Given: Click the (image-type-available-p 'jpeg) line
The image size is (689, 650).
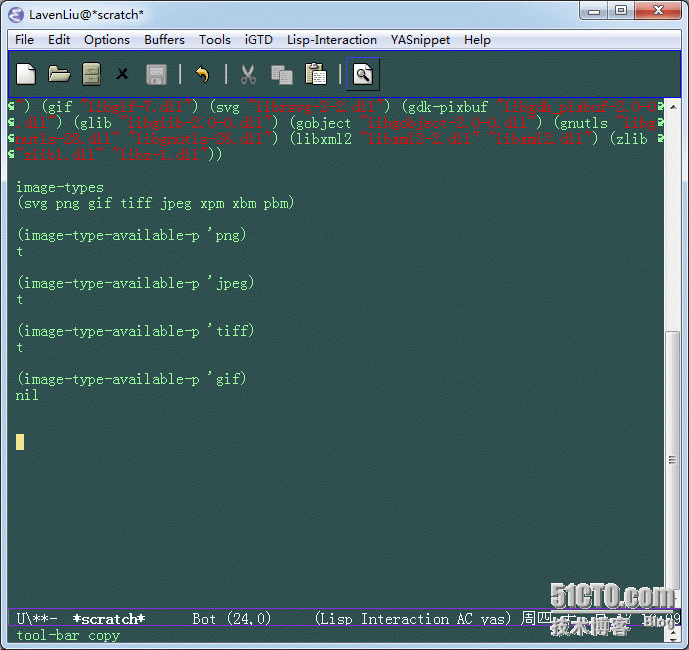Looking at the screenshot, I should [135, 283].
